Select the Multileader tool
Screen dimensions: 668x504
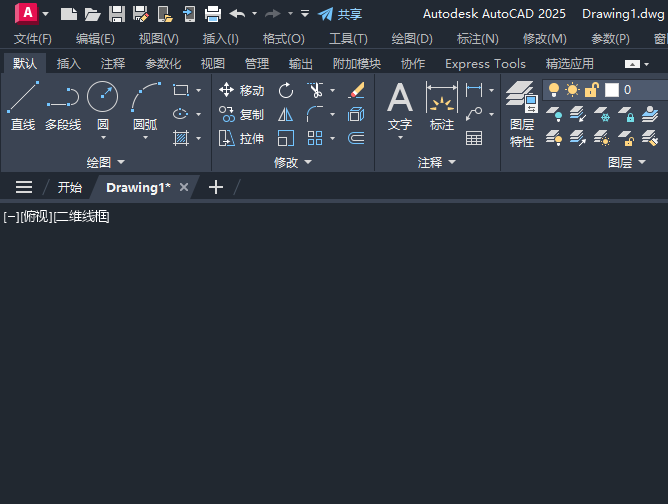[474, 114]
